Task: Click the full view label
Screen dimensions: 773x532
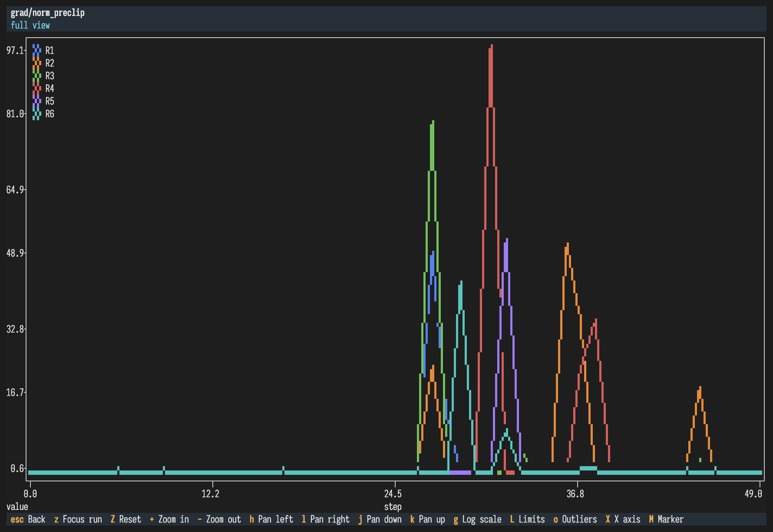Action: pos(30,25)
